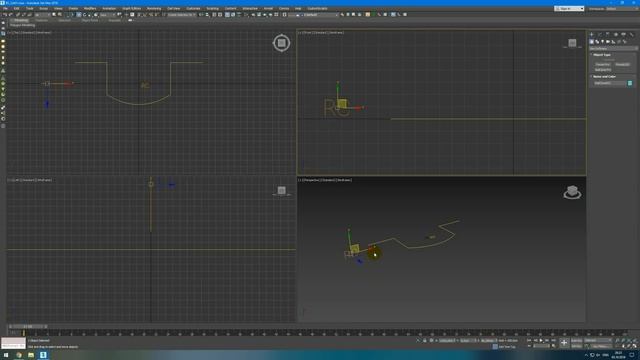Select Shapes category in Create panel
Viewport: 640px width, 360px height.
click(597, 41)
